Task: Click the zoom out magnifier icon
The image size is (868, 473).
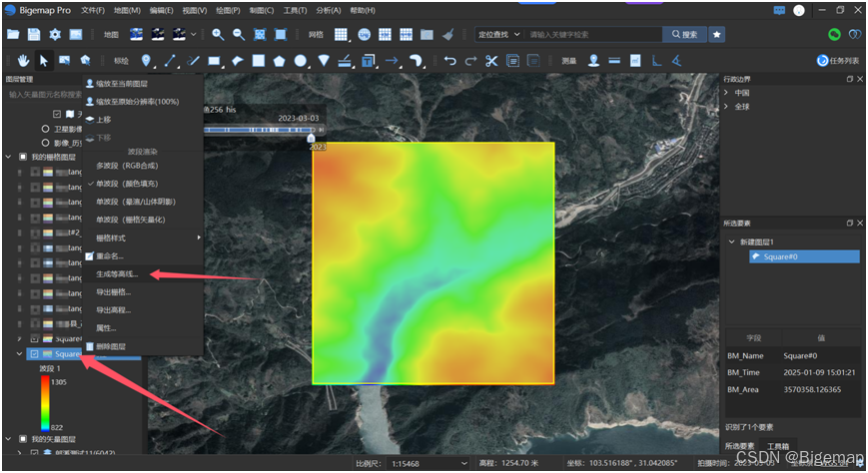Action: click(x=239, y=34)
